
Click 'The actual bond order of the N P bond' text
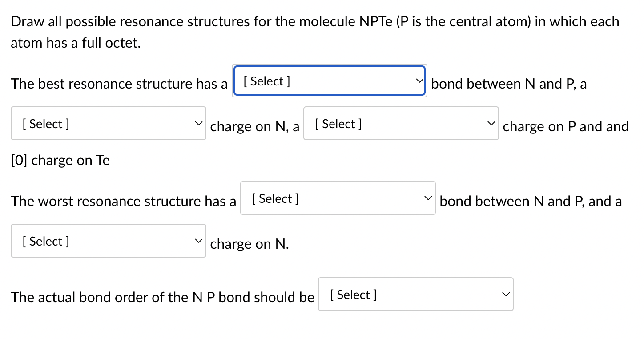pos(162,297)
